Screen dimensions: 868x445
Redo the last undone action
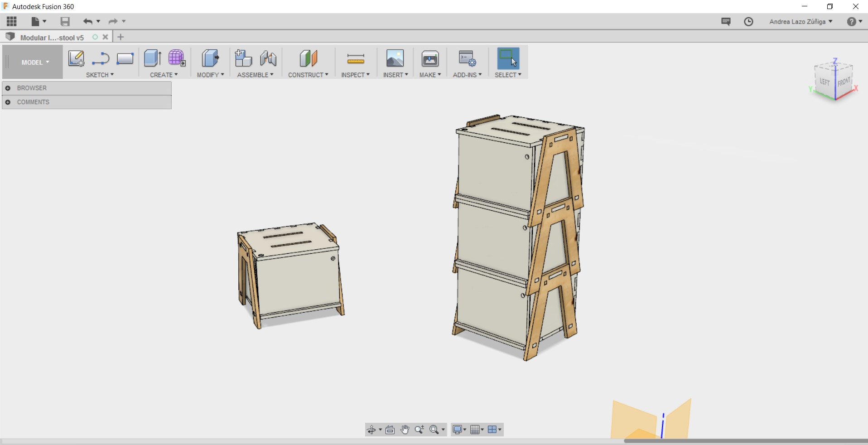[113, 21]
